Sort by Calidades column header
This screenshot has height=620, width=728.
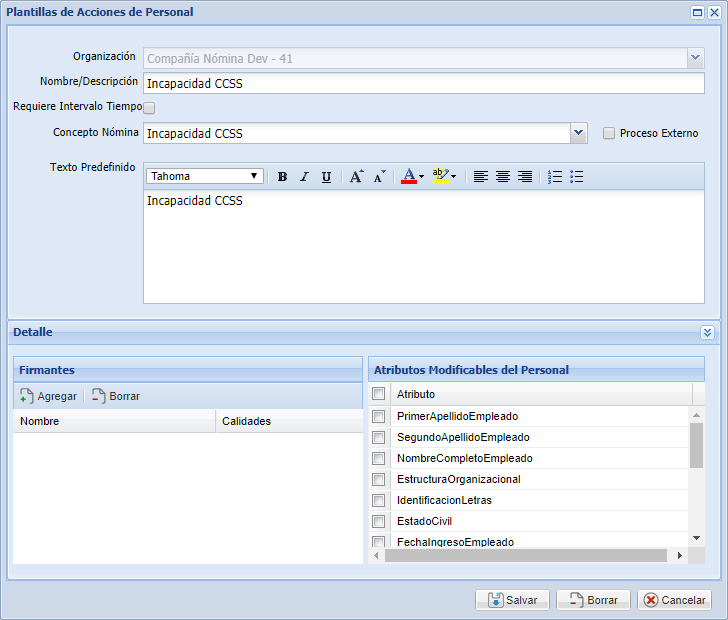point(289,421)
